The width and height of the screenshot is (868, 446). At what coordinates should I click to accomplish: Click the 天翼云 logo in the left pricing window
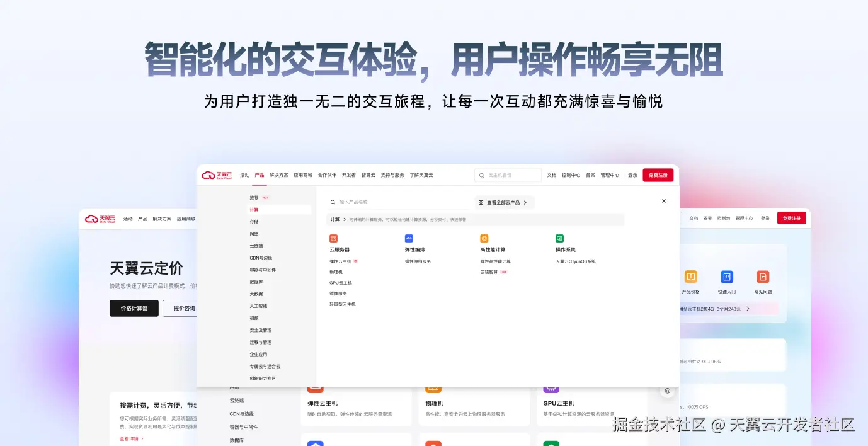[x=101, y=219]
